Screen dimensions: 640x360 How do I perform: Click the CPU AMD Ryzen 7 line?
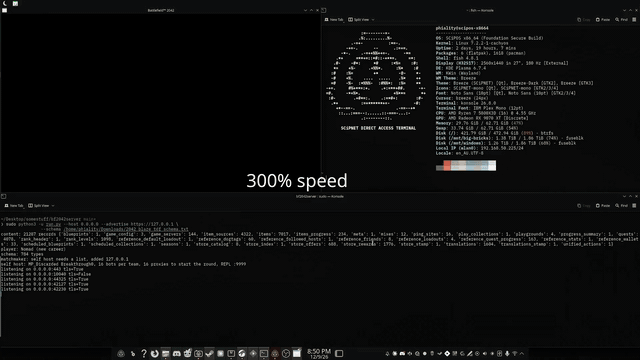click(x=486, y=113)
